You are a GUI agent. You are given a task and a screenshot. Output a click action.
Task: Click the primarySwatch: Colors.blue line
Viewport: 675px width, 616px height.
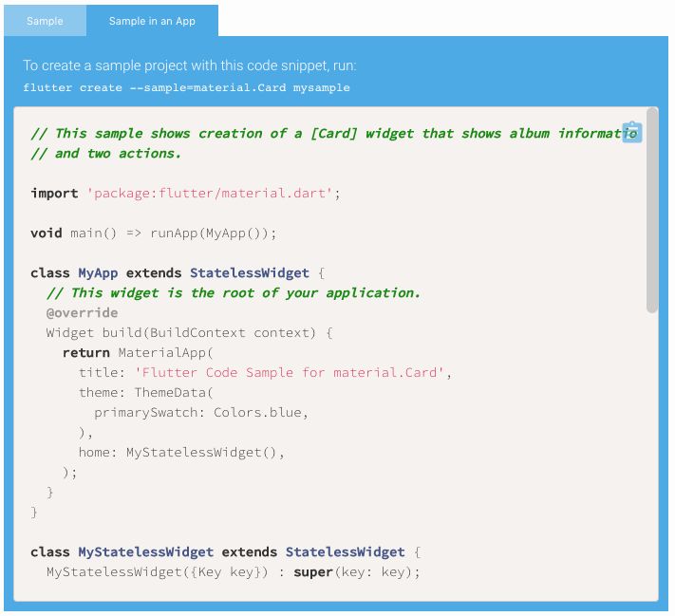(x=201, y=412)
